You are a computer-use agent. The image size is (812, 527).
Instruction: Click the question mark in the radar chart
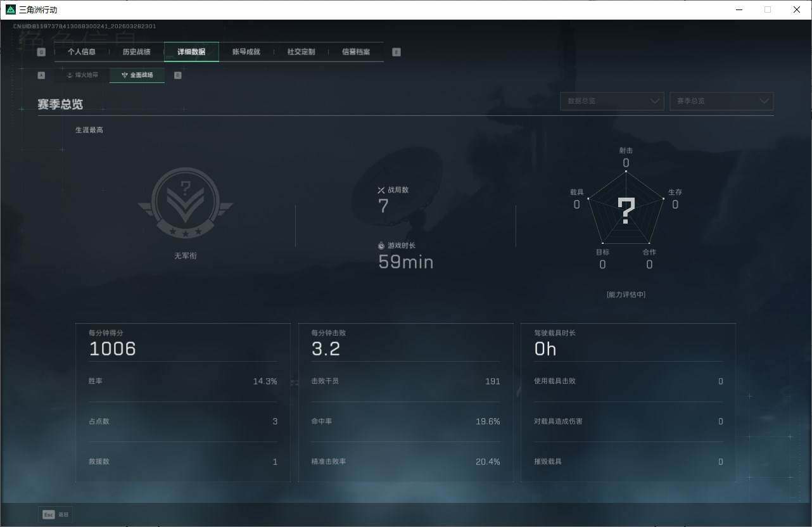(x=626, y=211)
